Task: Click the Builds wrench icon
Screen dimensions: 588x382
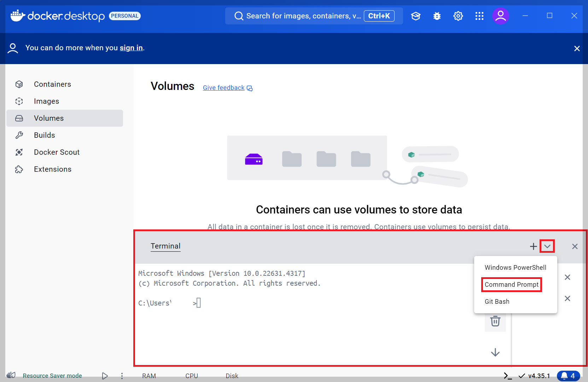Action: pyautogui.click(x=19, y=135)
